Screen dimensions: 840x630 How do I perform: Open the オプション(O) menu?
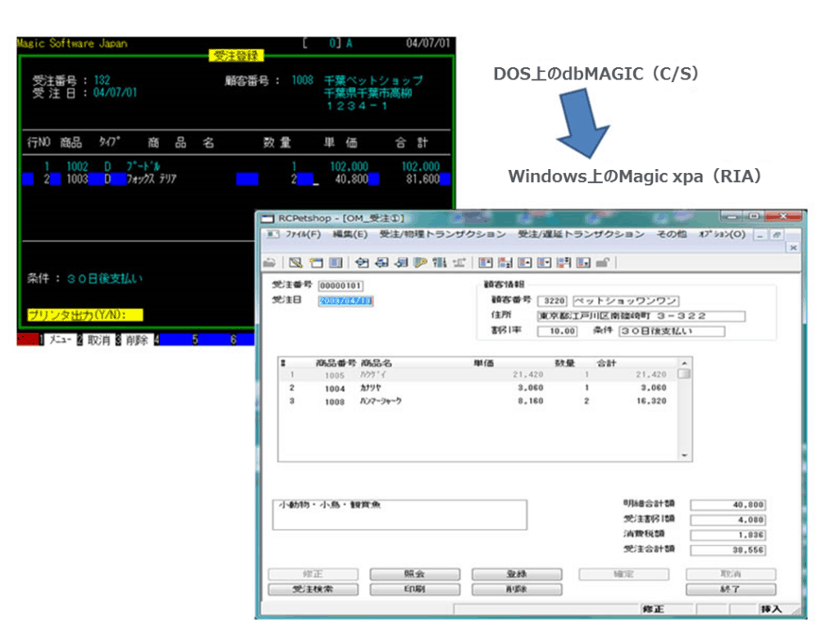pyautogui.click(x=722, y=235)
